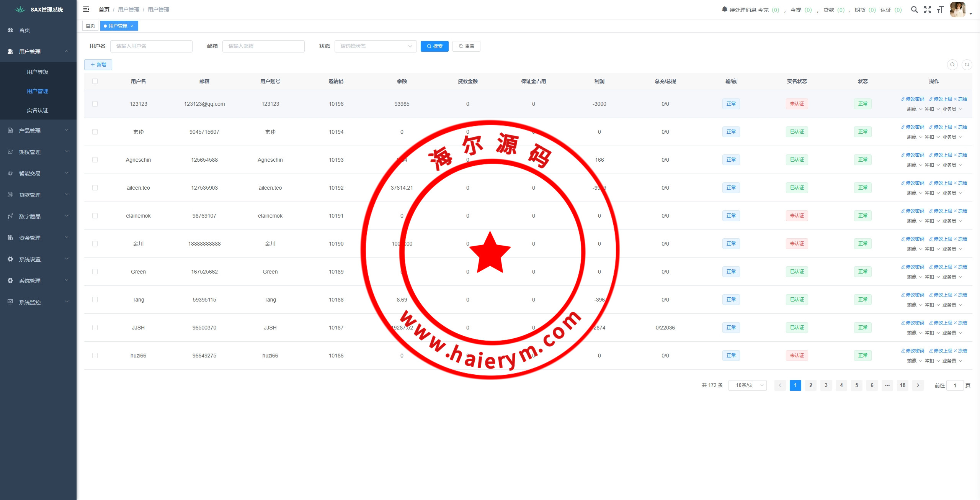
Task: Click the header search magnifier icon
Action: coord(914,10)
